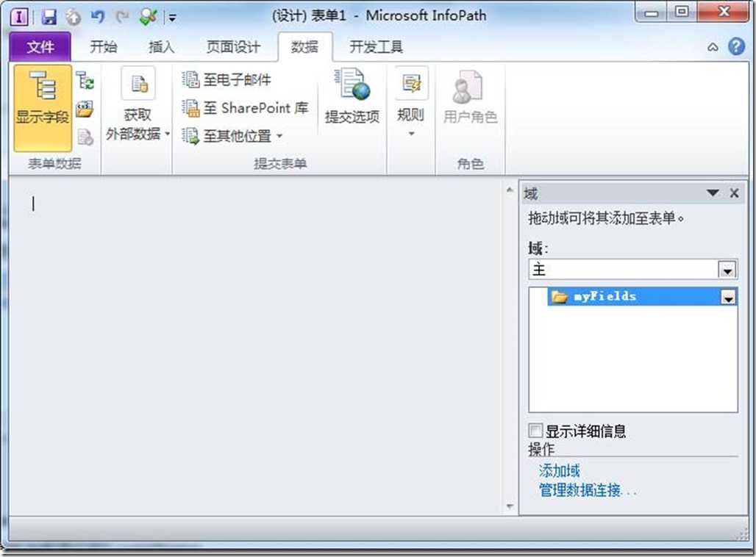This screenshot has width=756, height=557.
Task: Click the 拖动域可将其添加至表单 hint text
Action: (x=607, y=218)
